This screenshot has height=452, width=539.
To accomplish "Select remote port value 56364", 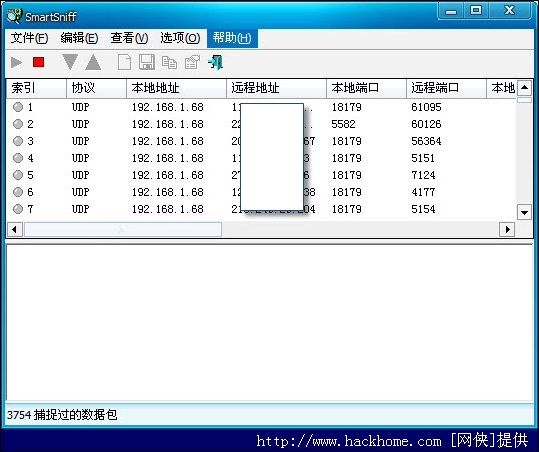I will pyautogui.click(x=426, y=141).
